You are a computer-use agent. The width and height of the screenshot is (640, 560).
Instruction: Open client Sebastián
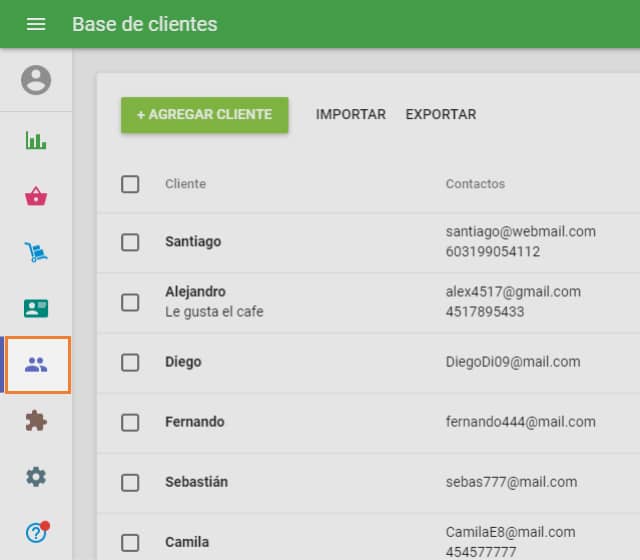coord(196,482)
